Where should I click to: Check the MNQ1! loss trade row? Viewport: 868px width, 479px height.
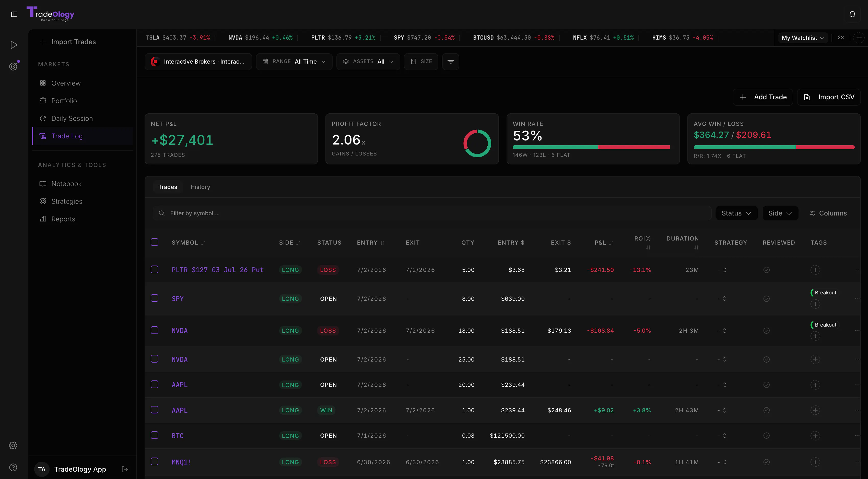154,461
